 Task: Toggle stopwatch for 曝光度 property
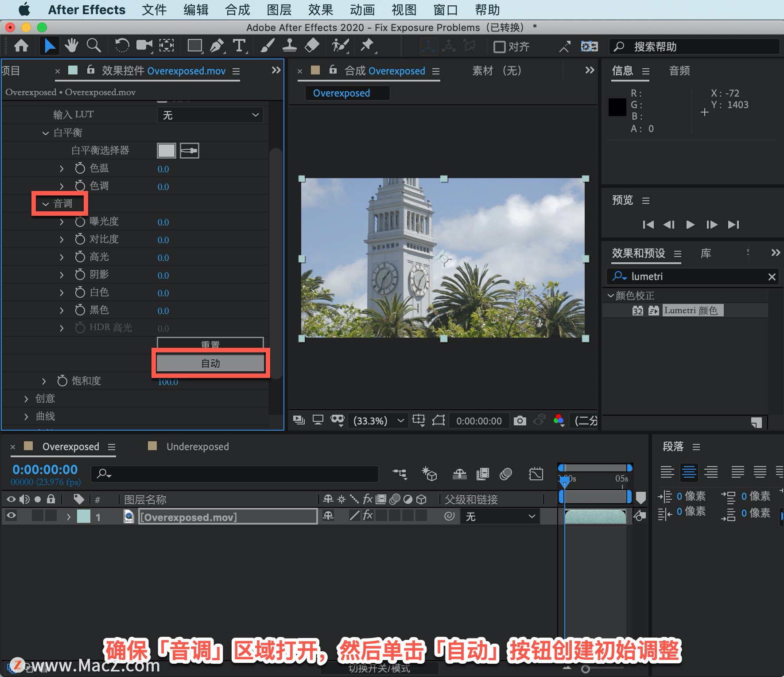80,222
